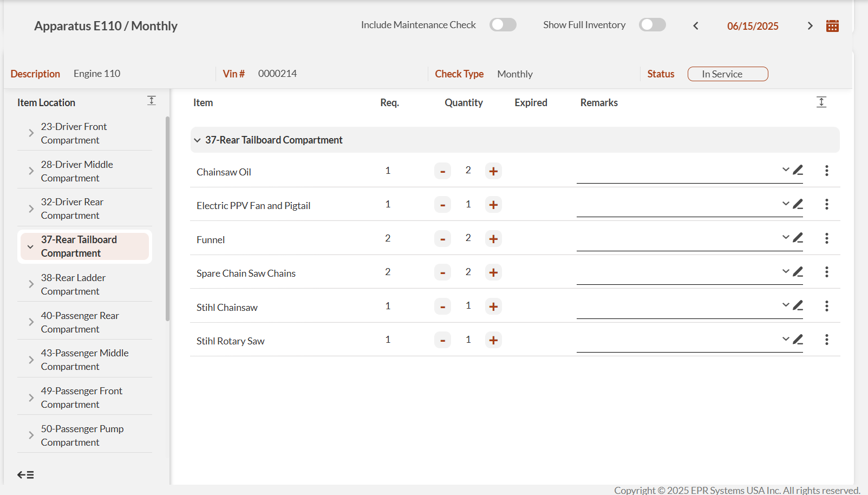Advance to next date with right arrow
868x495 pixels.
pyautogui.click(x=810, y=26)
